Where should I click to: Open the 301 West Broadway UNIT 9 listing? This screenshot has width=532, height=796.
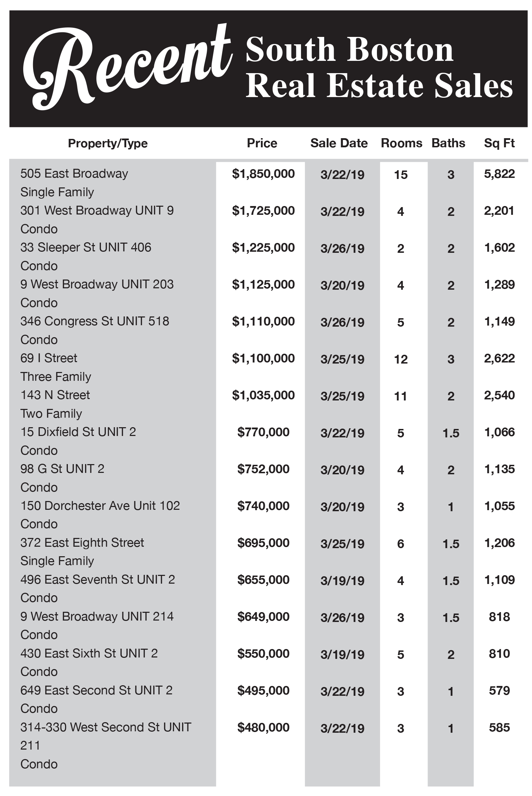coord(97,211)
